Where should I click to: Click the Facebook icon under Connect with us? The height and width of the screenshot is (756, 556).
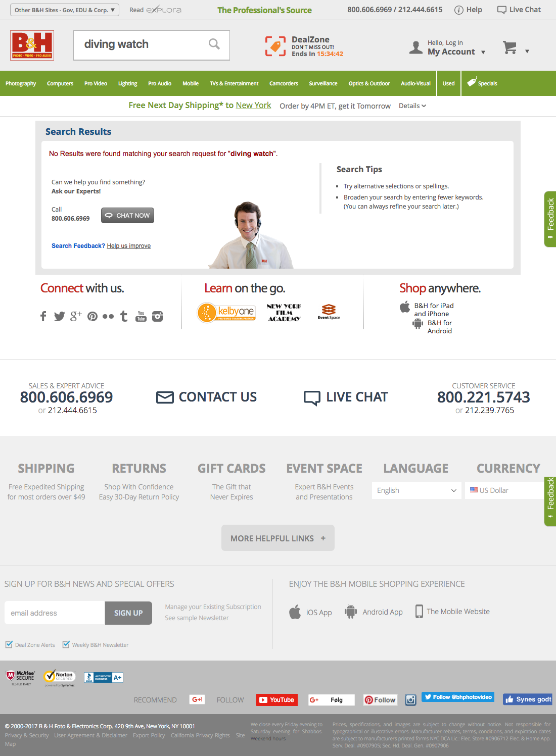[x=43, y=317]
